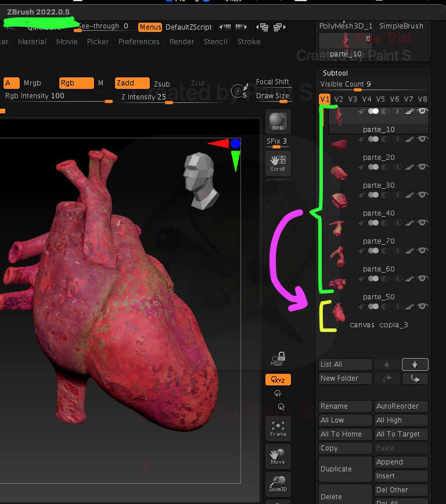Expand the Subtool palette header

click(x=336, y=73)
